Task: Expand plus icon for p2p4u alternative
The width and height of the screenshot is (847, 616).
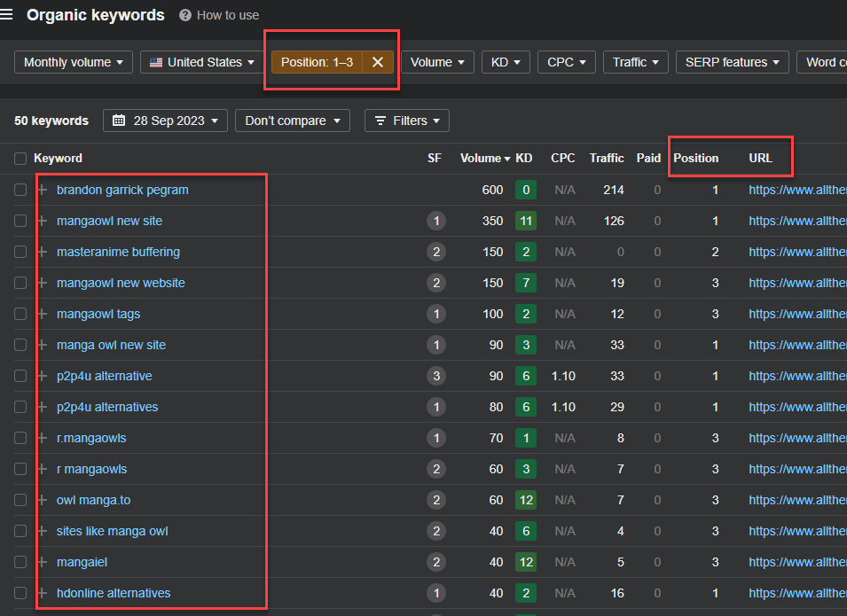Action: coord(43,376)
